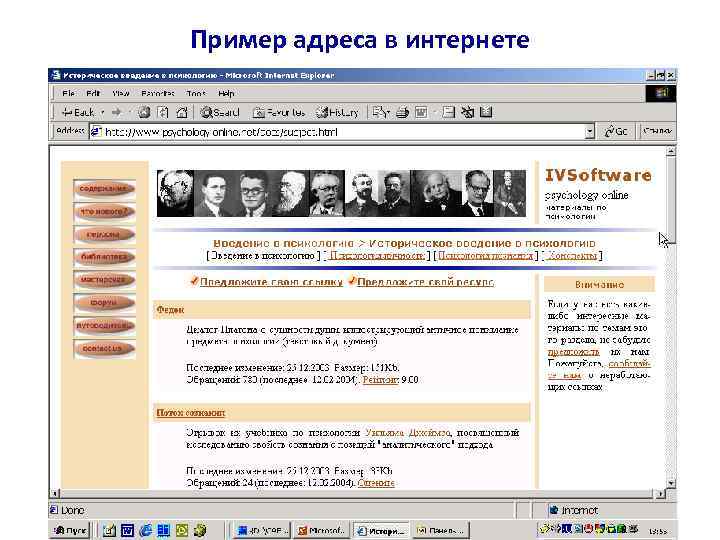Click the toolbar icon right of Discuss

[x=467, y=112]
